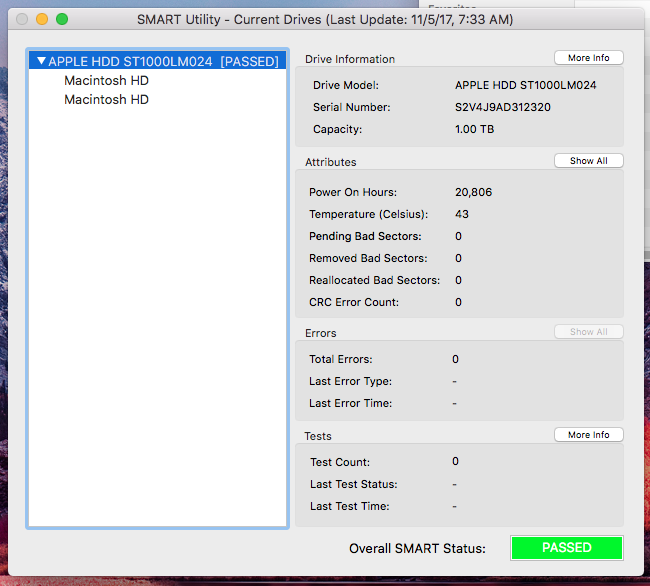Click the Last Test Time label
Screen dimensions: 650x586
click(x=349, y=506)
